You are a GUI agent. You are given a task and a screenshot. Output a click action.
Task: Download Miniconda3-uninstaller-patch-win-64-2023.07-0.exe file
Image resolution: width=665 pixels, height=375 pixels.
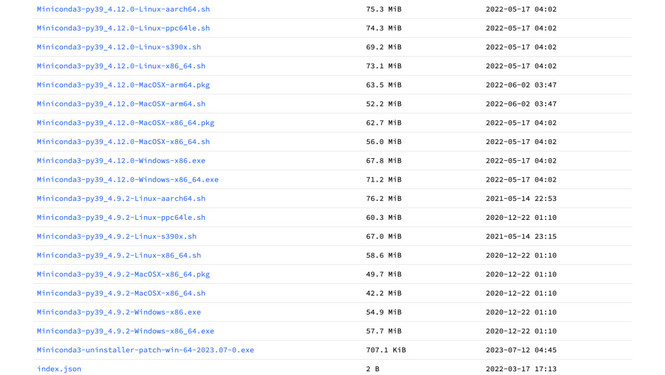tap(145, 350)
